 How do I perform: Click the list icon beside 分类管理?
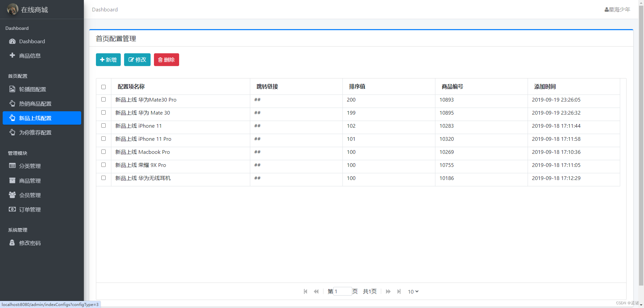point(12,166)
